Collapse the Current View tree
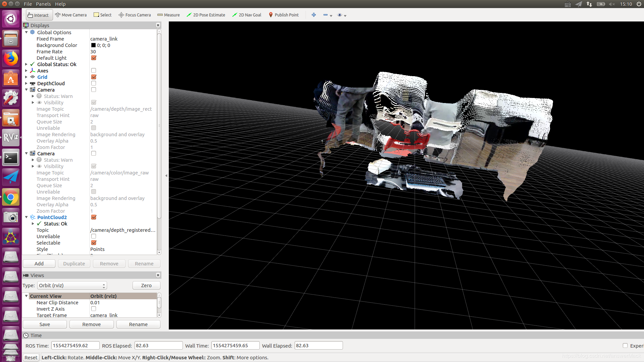This screenshot has height=362, width=644. 27,296
